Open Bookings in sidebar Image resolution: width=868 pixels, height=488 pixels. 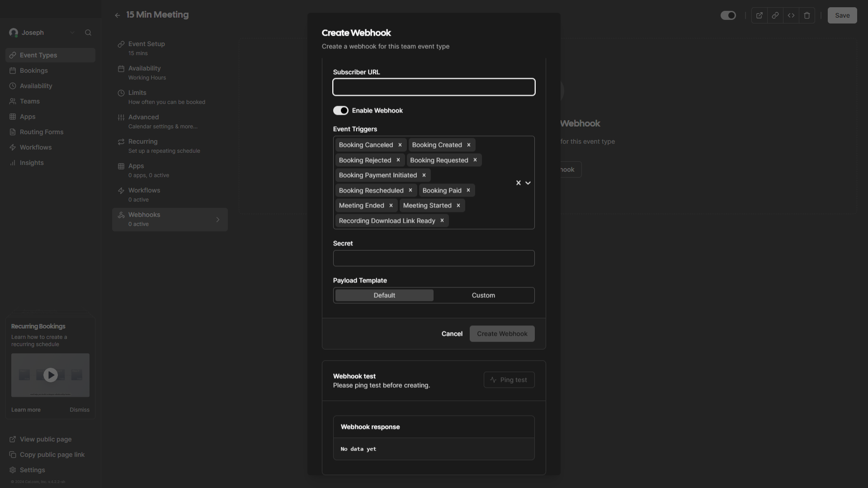click(50, 70)
